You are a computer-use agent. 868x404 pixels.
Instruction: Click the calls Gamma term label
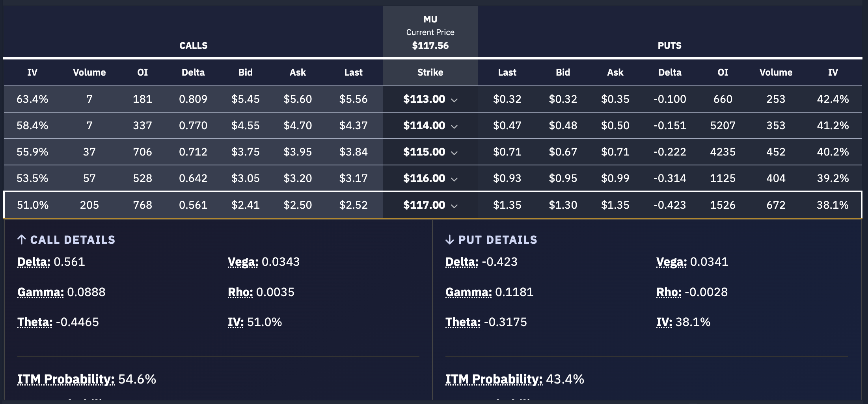[x=41, y=292]
